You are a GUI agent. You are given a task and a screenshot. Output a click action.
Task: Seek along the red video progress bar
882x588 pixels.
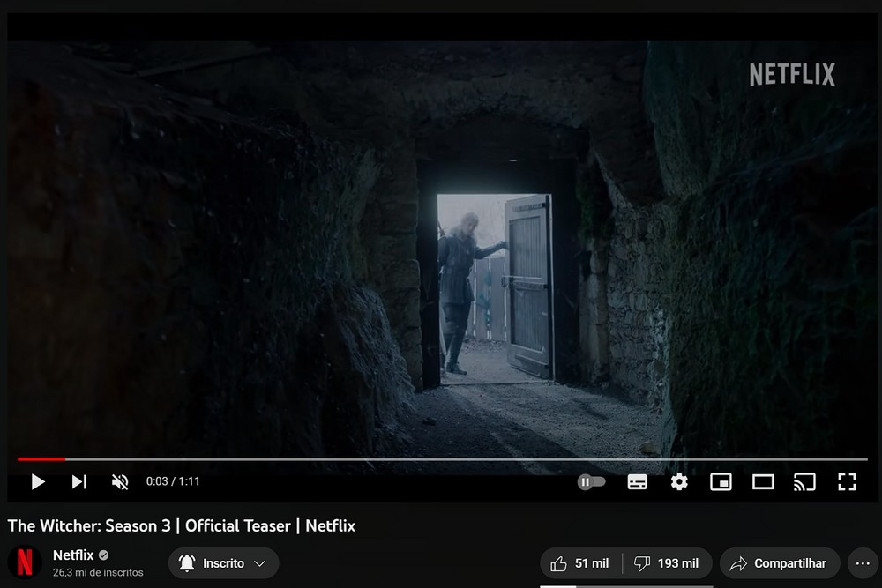[442, 459]
